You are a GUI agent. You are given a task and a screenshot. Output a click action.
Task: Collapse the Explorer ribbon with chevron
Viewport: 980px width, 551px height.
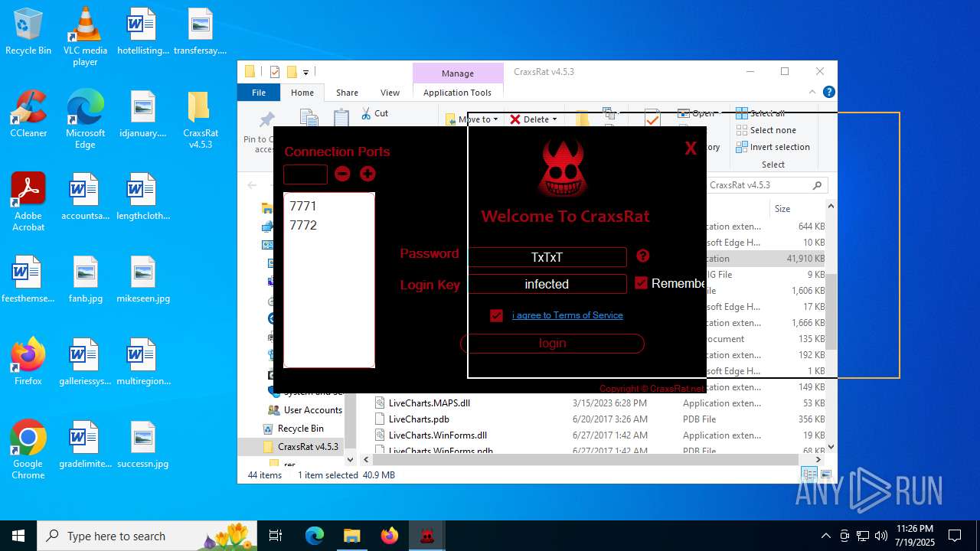pyautogui.click(x=813, y=92)
